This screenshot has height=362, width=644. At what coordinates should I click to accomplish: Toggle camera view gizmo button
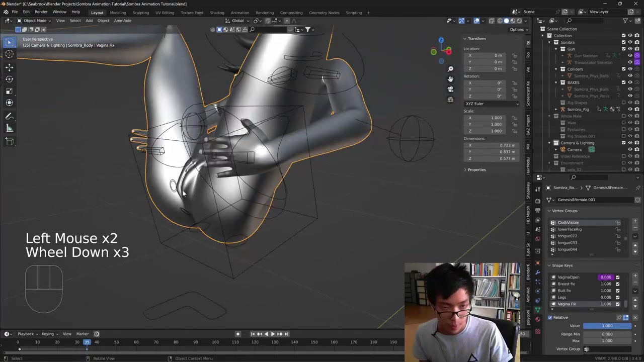[x=450, y=89]
